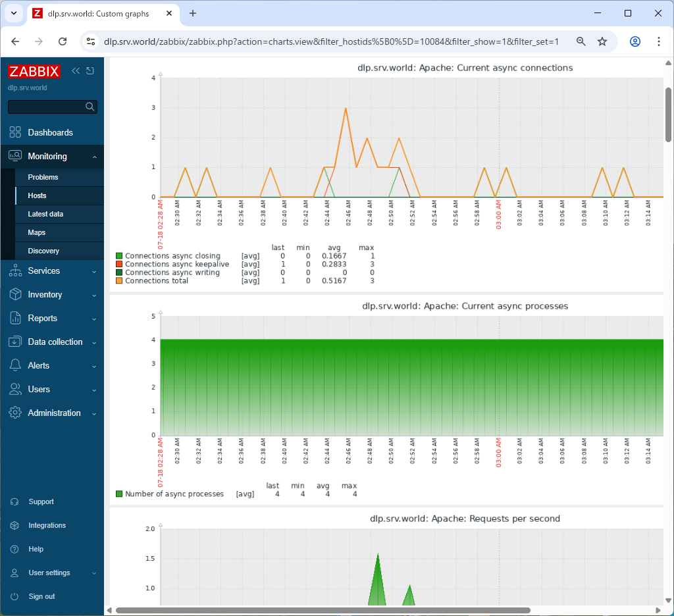This screenshot has width=674, height=616.
Task: Open the Help link
Action: click(x=36, y=549)
